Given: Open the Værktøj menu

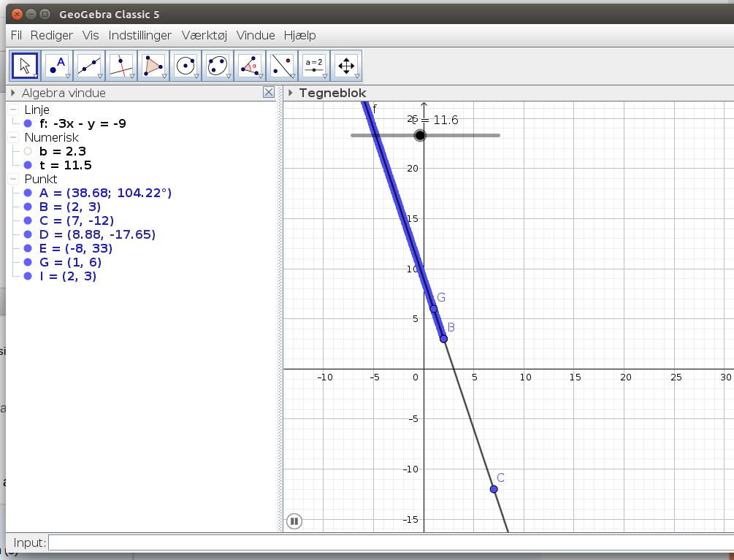Looking at the screenshot, I should tap(204, 36).
